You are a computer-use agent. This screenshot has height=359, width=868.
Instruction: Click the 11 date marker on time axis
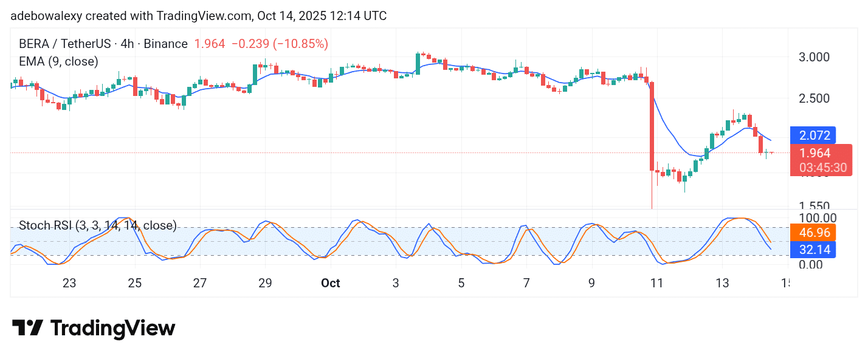[656, 283]
